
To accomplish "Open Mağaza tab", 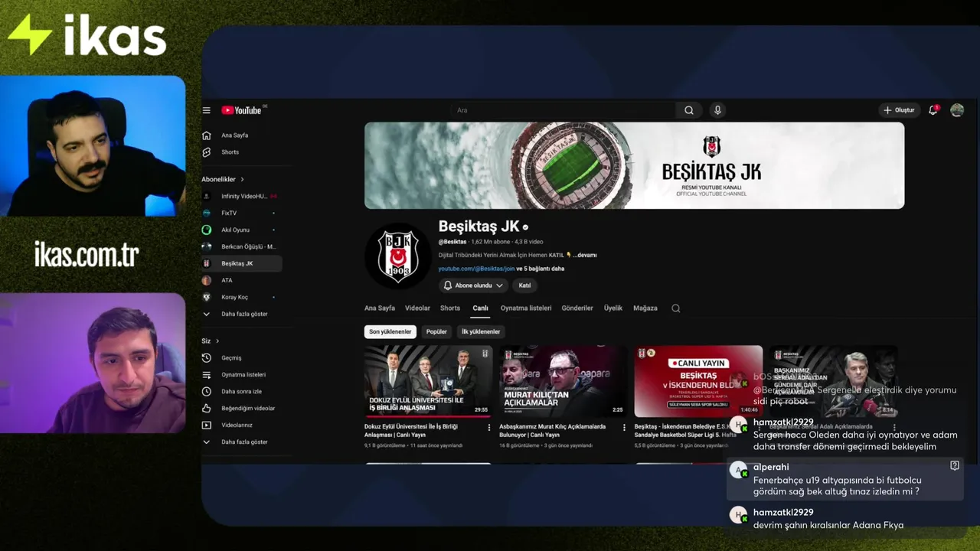I will click(645, 308).
